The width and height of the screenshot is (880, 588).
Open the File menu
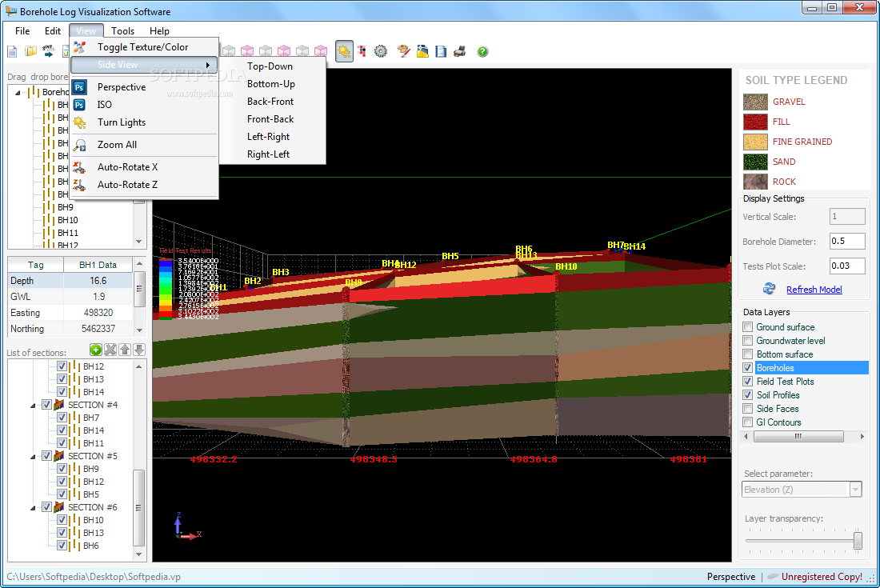coord(22,31)
